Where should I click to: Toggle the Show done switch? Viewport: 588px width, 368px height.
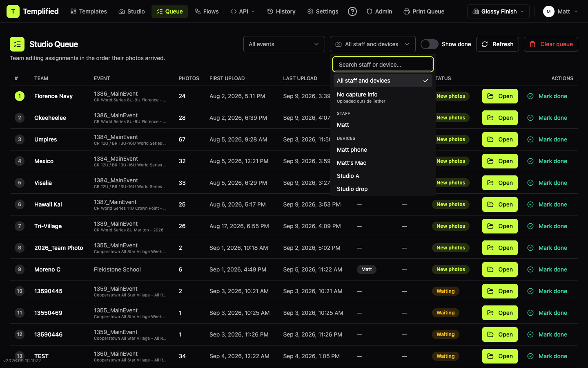coord(430,44)
